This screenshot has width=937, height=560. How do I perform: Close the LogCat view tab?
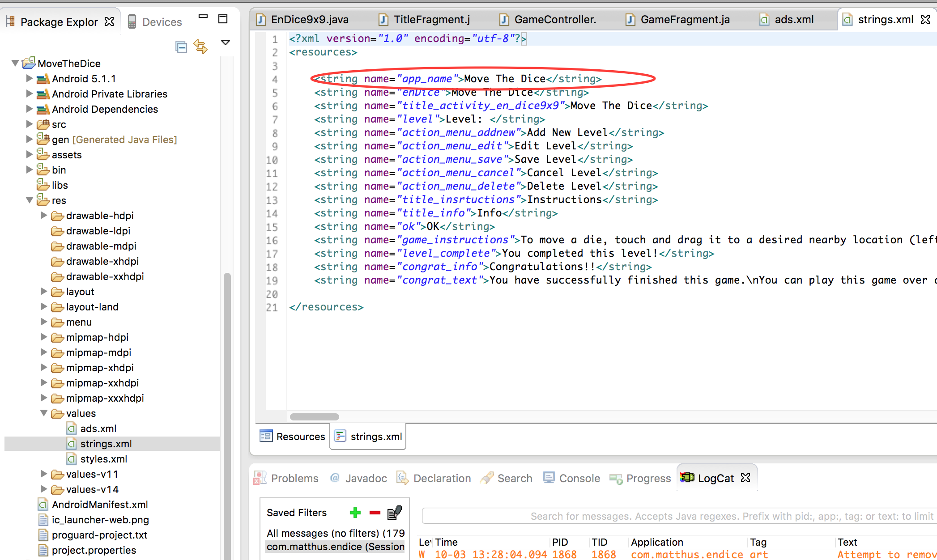745,478
